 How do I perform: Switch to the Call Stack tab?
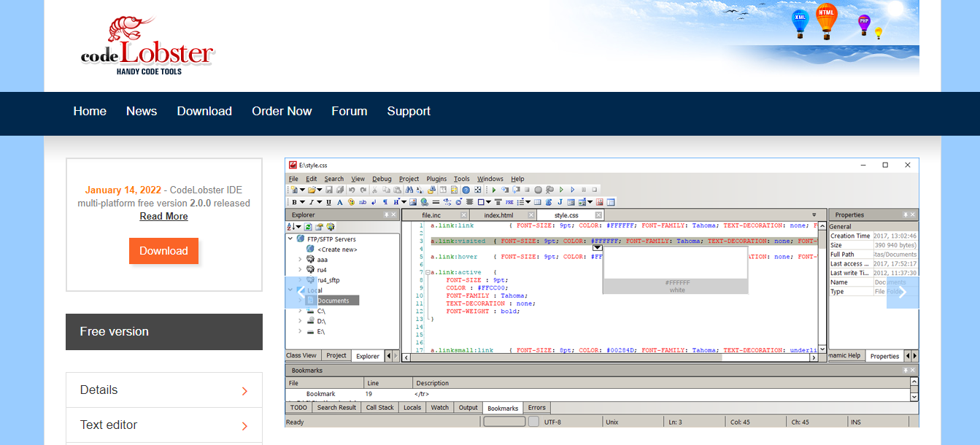coord(379,408)
